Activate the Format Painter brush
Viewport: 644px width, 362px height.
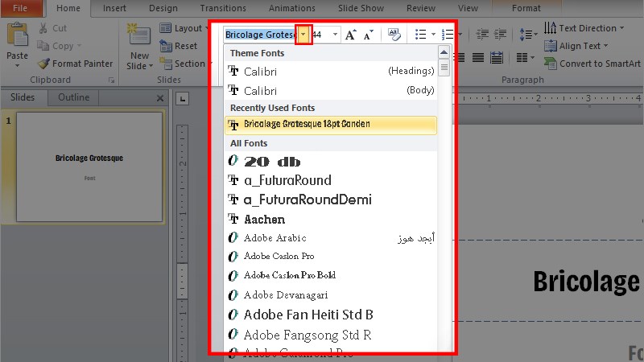click(x=75, y=64)
